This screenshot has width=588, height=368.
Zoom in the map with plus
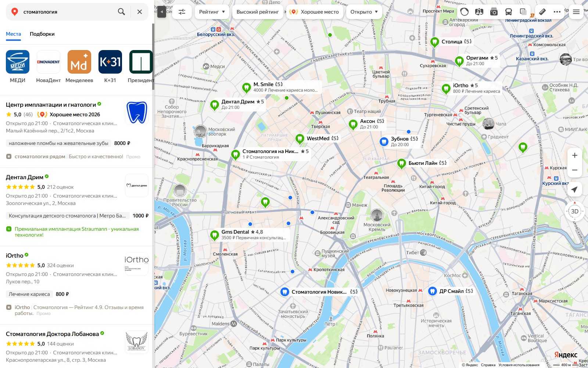[575, 155]
